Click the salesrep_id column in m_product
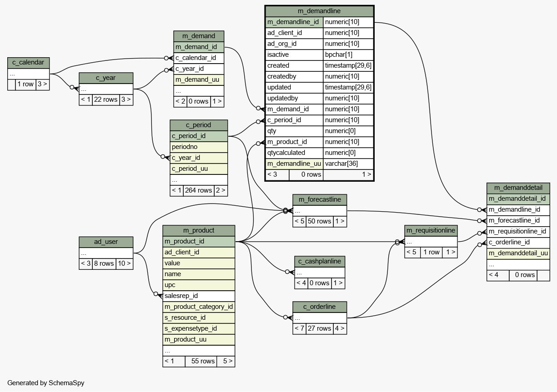This screenshot has height=392, width=557. [x=199, y=296]
